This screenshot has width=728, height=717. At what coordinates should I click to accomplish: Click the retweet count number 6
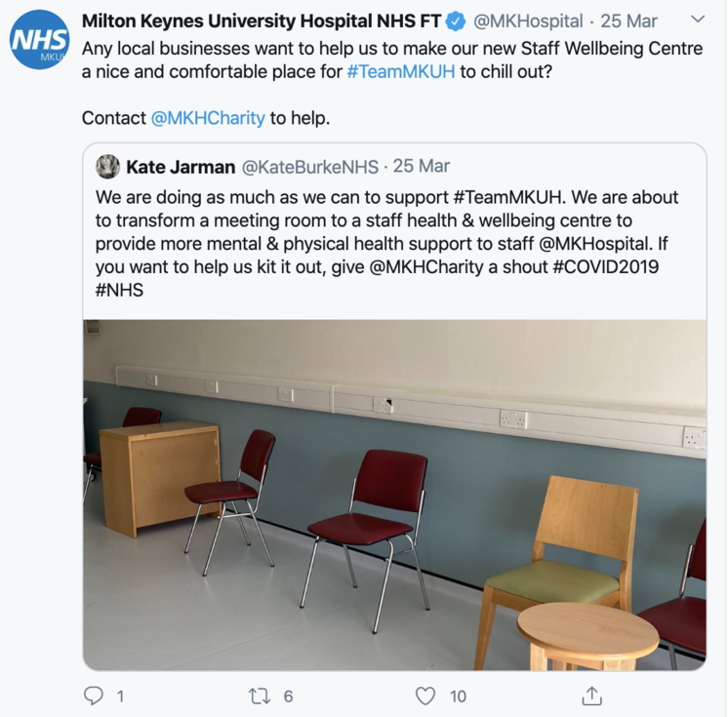coord(288,697)
